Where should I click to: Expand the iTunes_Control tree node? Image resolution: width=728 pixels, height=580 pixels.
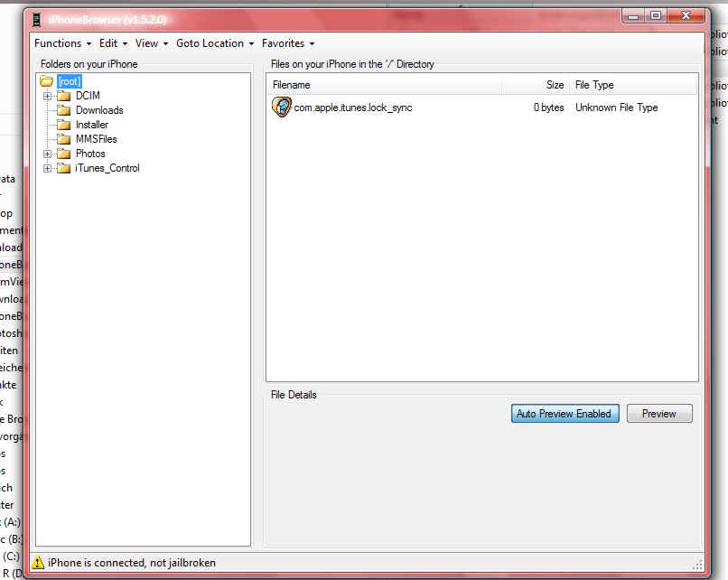click(47, 168)
